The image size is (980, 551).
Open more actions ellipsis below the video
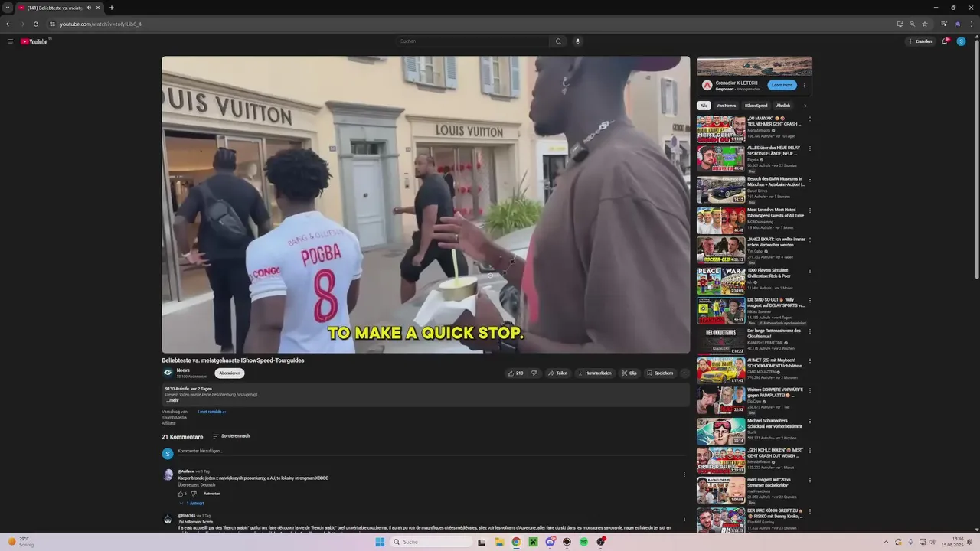[684, 373]
